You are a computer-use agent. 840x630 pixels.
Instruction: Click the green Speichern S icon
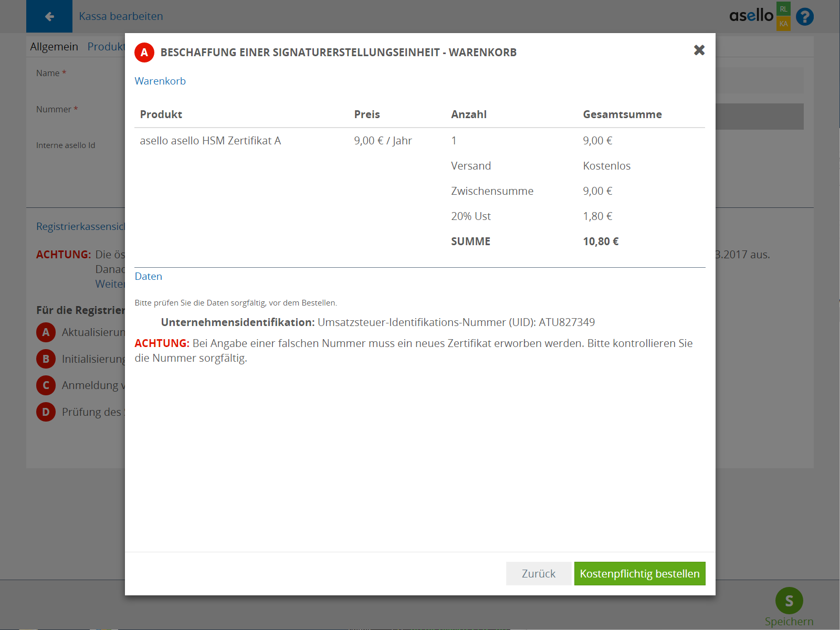(x=789, y=601)
